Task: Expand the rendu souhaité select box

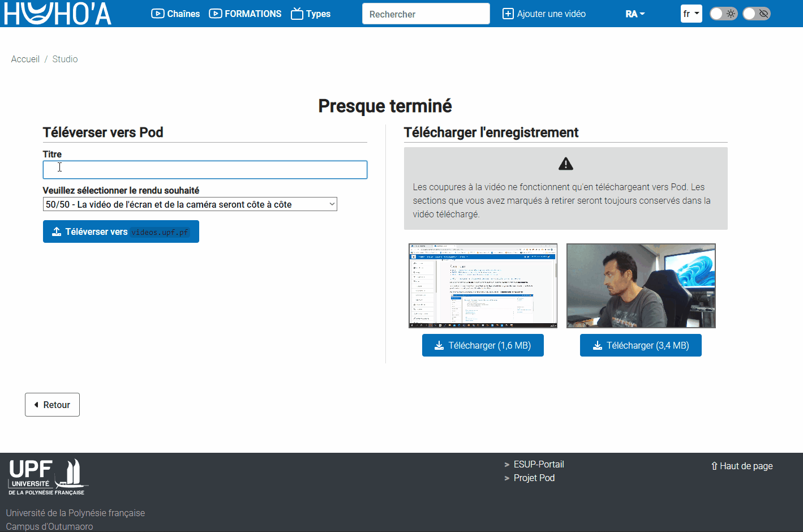Action: 190,204
